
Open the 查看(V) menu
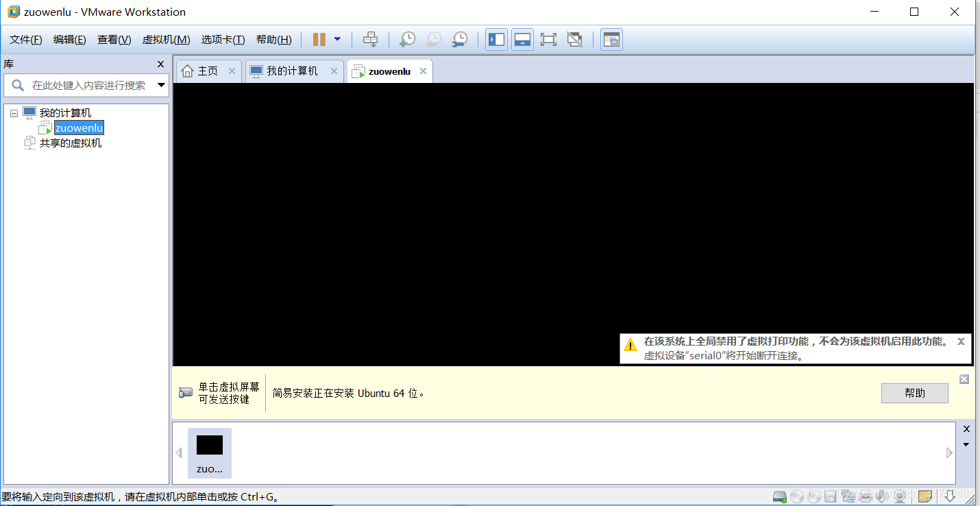[114, 40]
